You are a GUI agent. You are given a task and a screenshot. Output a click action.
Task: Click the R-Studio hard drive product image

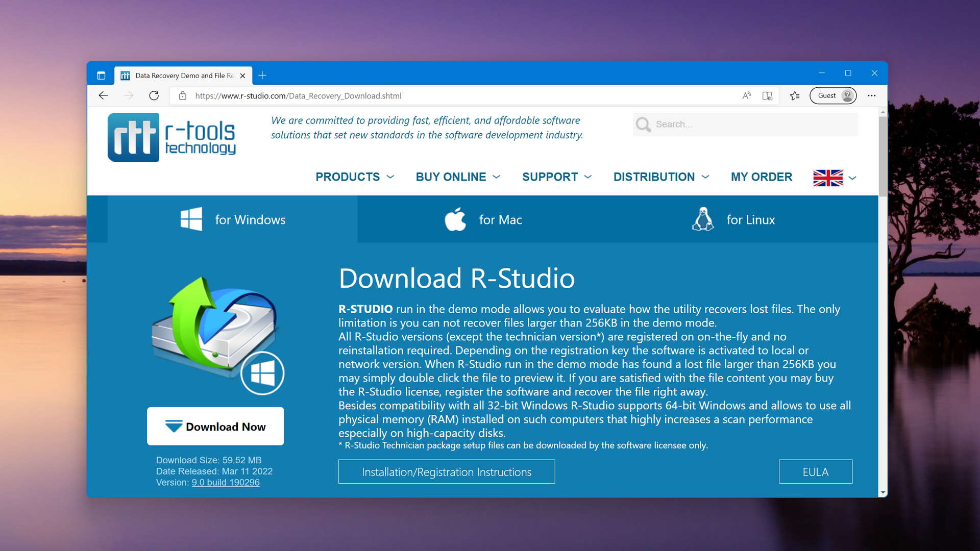point(217,335)
